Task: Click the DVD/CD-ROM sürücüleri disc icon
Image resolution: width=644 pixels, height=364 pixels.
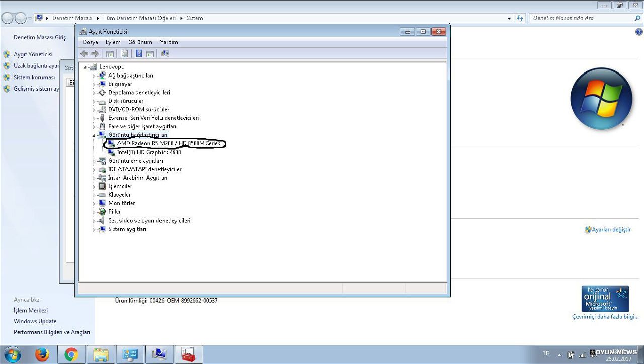Action: 102,109
